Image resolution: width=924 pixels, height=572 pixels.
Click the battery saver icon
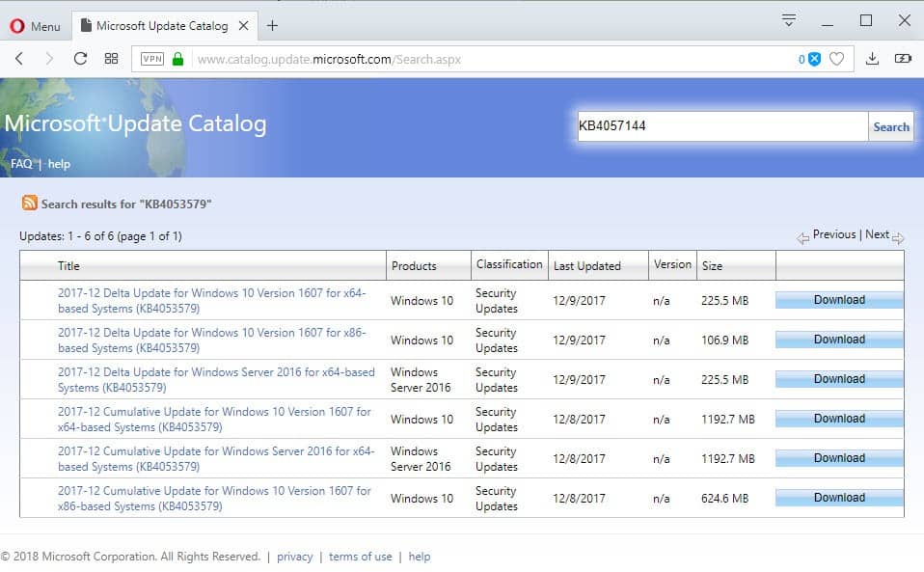pyautogui.click(x=903, y=59)
